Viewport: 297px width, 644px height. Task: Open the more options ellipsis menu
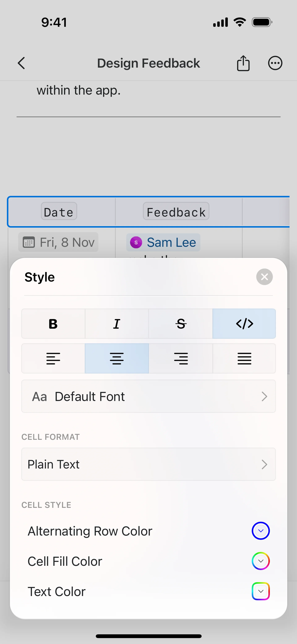275,63
